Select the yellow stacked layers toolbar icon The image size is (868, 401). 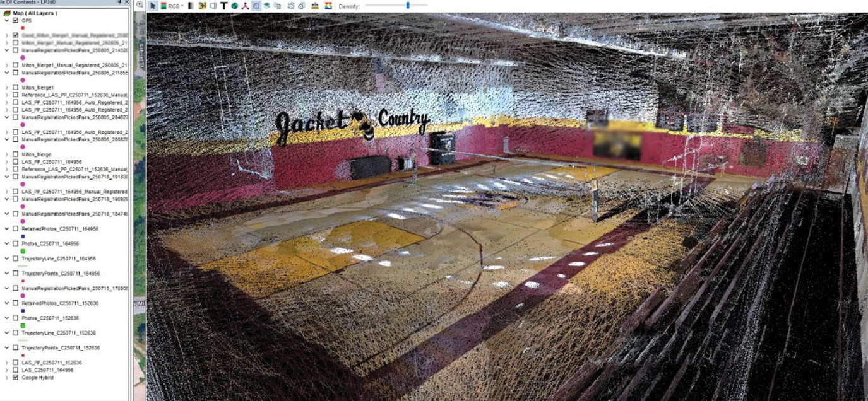point(315,6)
